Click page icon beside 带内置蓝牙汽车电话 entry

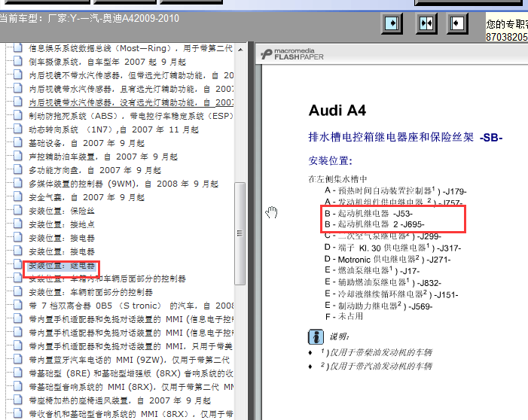pos(18,358)
